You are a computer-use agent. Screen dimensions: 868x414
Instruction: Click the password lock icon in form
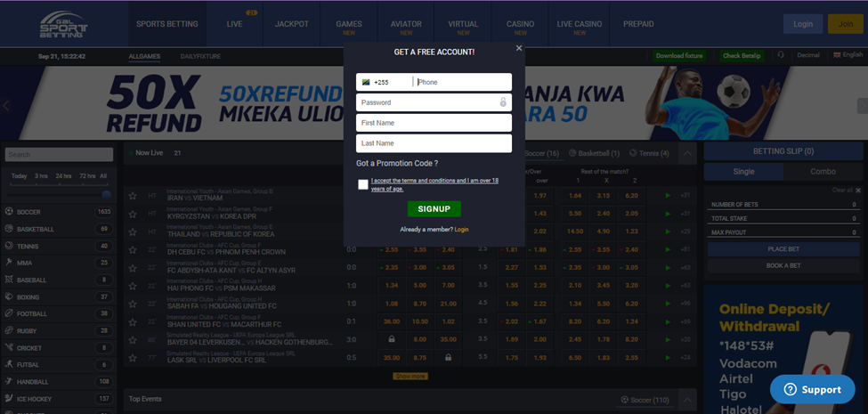503,102
